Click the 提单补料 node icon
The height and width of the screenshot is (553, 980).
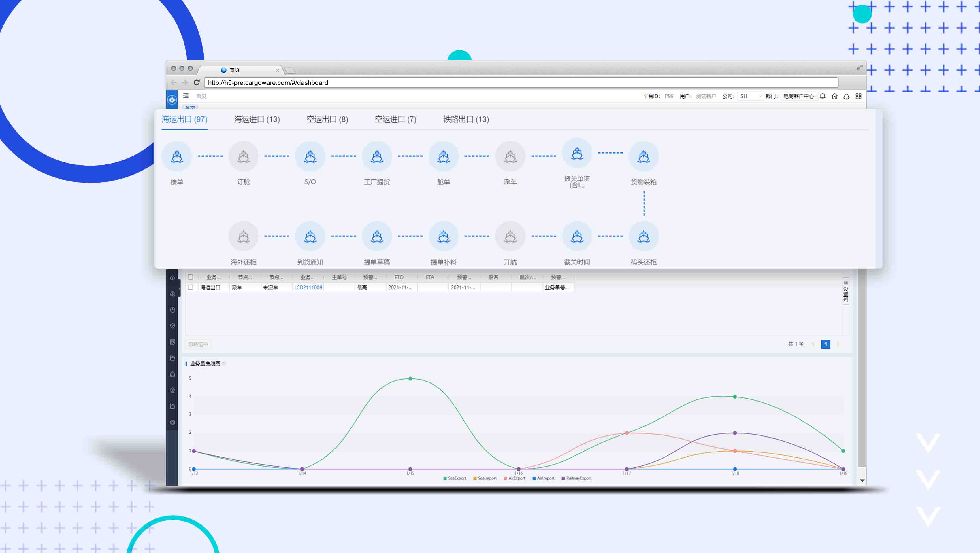pos(444,236)
